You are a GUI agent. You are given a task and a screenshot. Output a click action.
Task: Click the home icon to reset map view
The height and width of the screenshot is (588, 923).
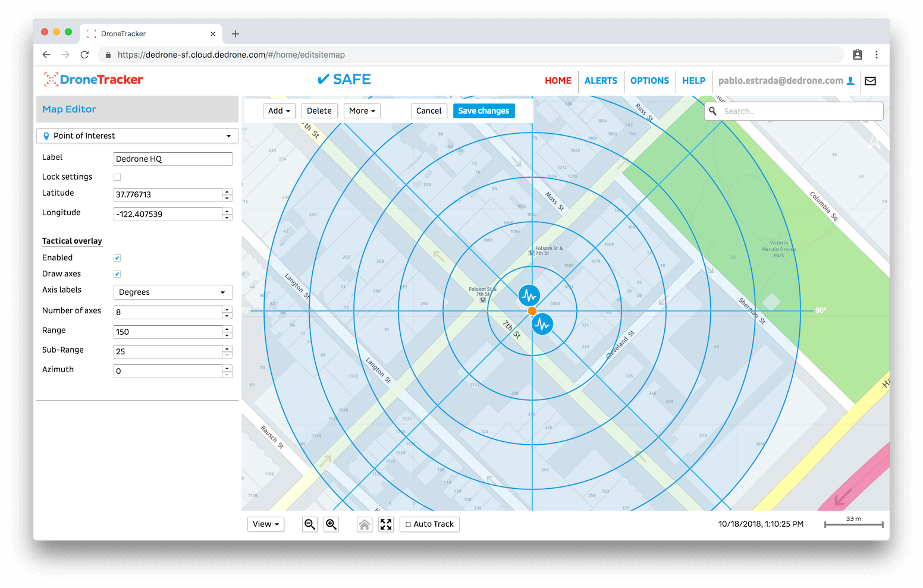pos(365,524)
